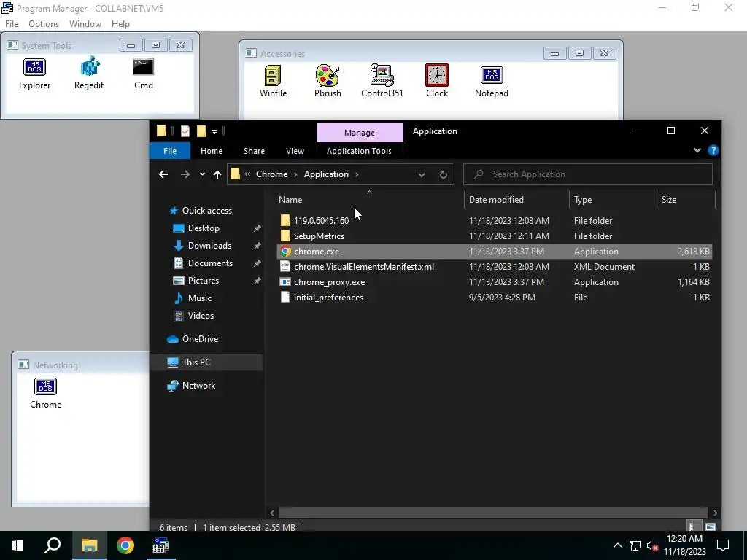Screen dimensions: 747x560
Task: Sort by Date modified column
Action: [x=516, y=200]
